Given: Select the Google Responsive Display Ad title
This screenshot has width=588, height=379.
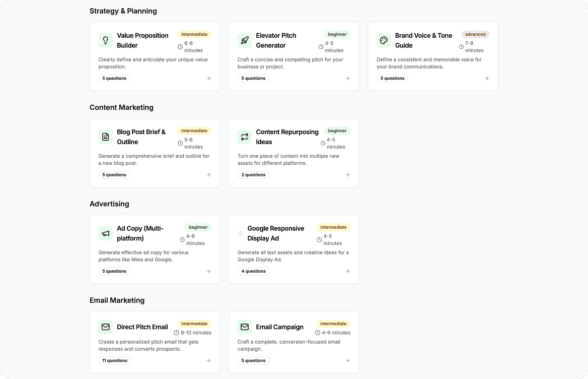Looking at the screenshot, I should [275, 233].
